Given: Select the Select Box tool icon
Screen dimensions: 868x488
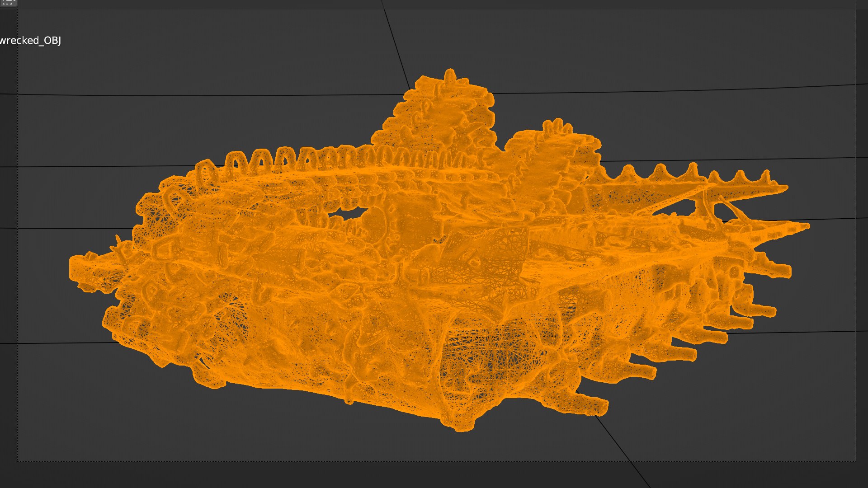Looking at the screenshot, I should tap(8, 2).
